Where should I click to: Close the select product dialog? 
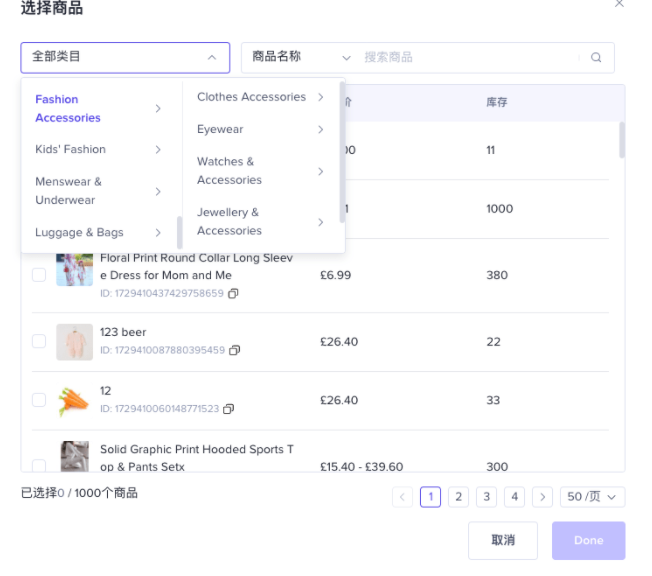619,4
